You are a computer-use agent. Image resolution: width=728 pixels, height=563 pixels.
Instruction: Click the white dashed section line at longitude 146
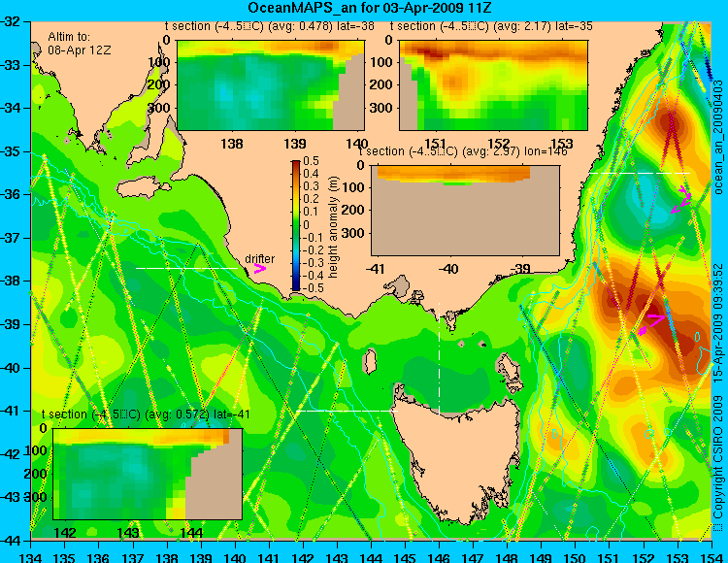pos(439,359)
